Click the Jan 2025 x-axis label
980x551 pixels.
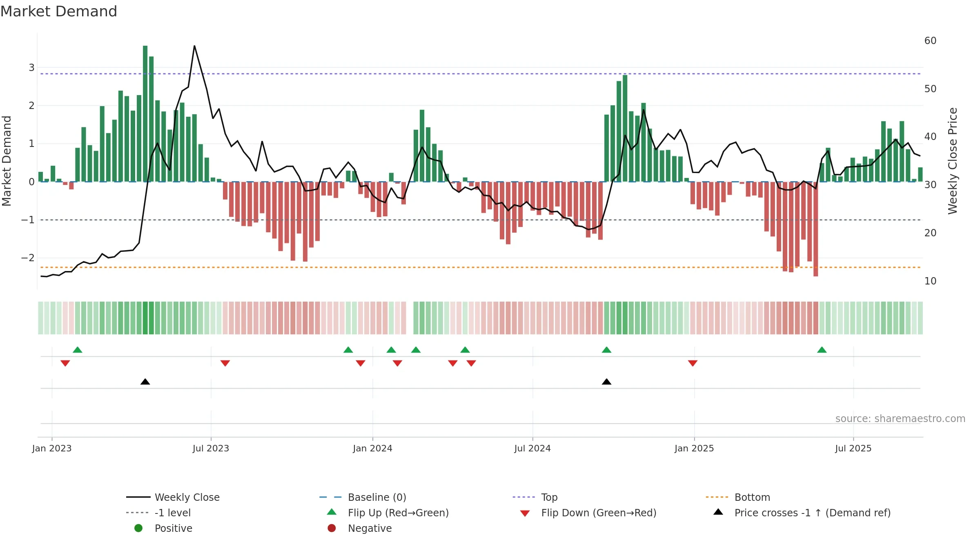coord(695,449)
